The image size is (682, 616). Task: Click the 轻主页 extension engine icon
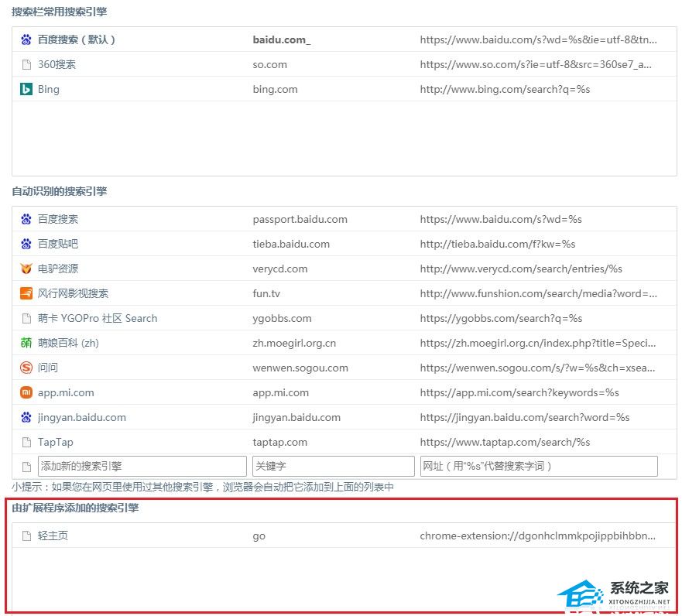coord(26,536)
